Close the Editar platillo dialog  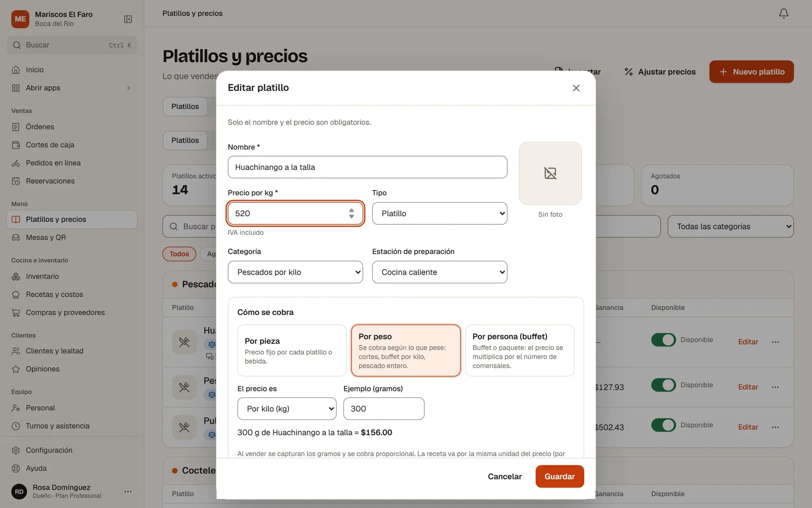click(576, 88)
